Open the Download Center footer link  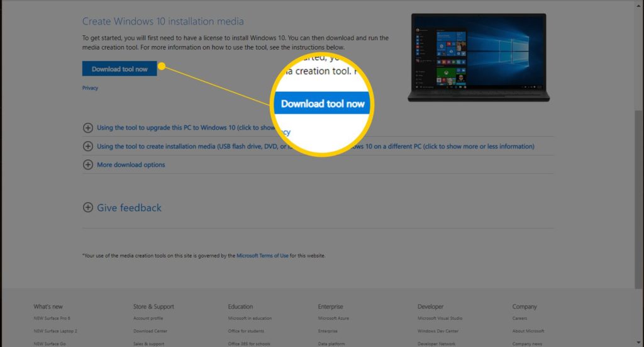coord(150,331)
